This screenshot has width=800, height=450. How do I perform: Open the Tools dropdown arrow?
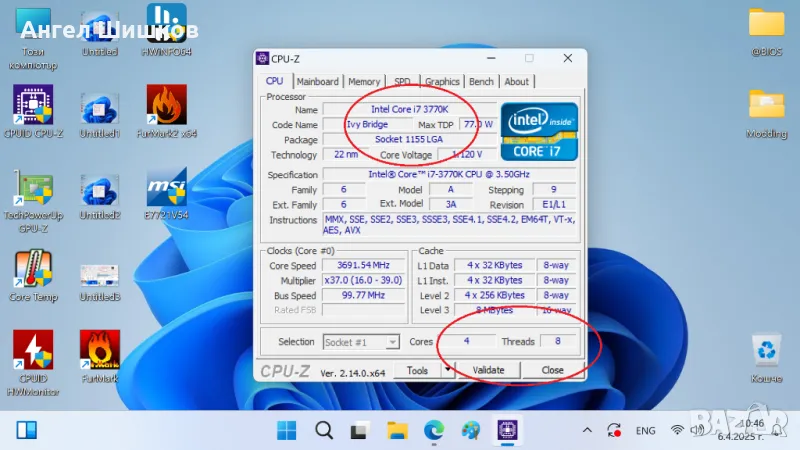pos(447,369)
